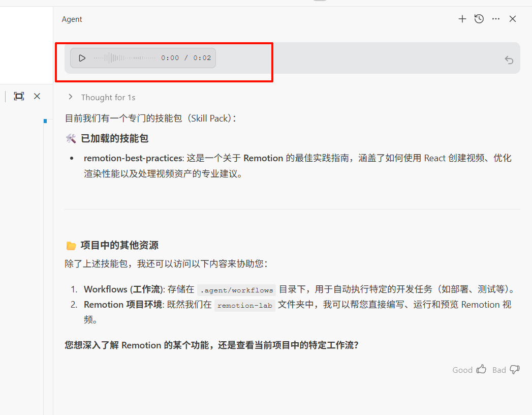
Task: Click the .agent/workflows inline code text
Action: (236, 289)
